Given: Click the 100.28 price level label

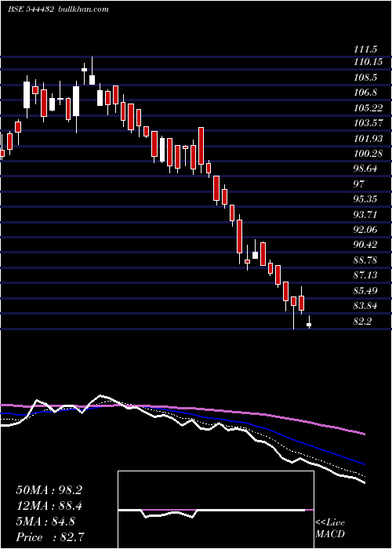Looking at the screenshot, I should tap(368, 154).
